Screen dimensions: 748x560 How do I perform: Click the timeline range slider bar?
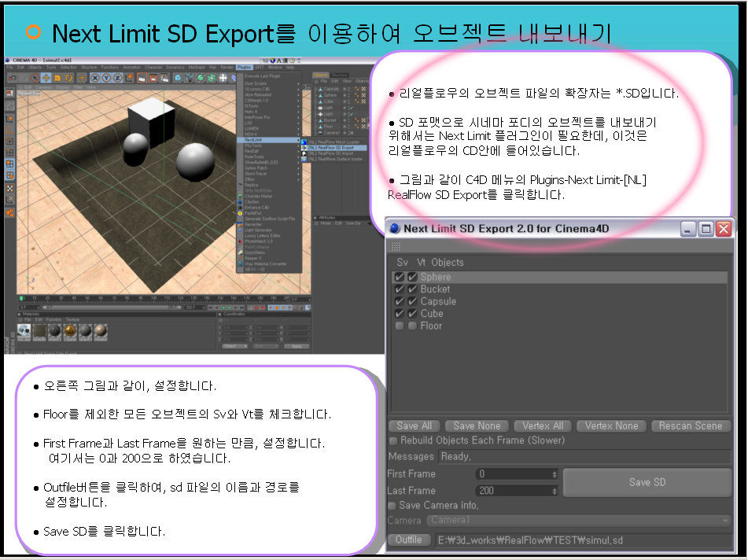click(112, 308)
